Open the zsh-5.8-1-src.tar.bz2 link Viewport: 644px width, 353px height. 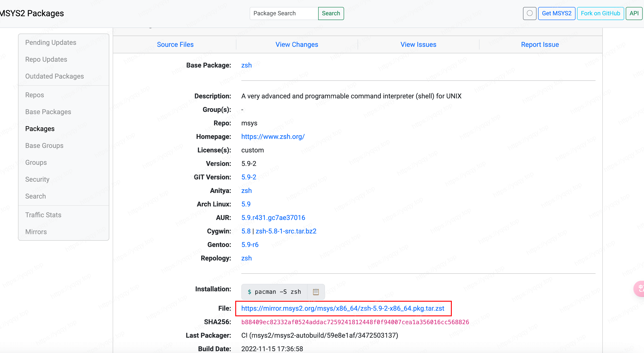(x=286, y=231)
